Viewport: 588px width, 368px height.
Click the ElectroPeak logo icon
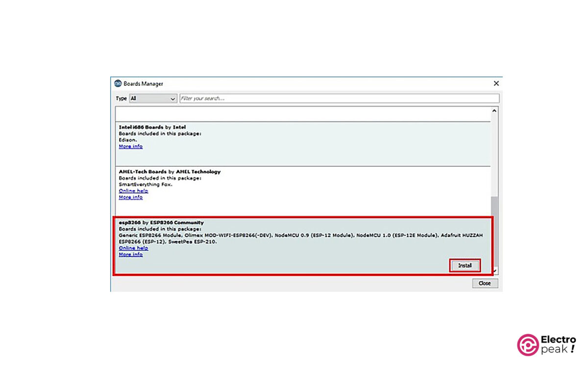(528, 344)
